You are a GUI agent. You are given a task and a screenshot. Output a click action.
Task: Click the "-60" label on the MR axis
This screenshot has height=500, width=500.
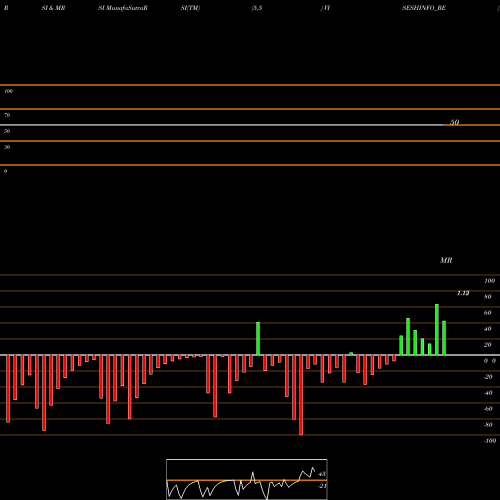point(488,409)
